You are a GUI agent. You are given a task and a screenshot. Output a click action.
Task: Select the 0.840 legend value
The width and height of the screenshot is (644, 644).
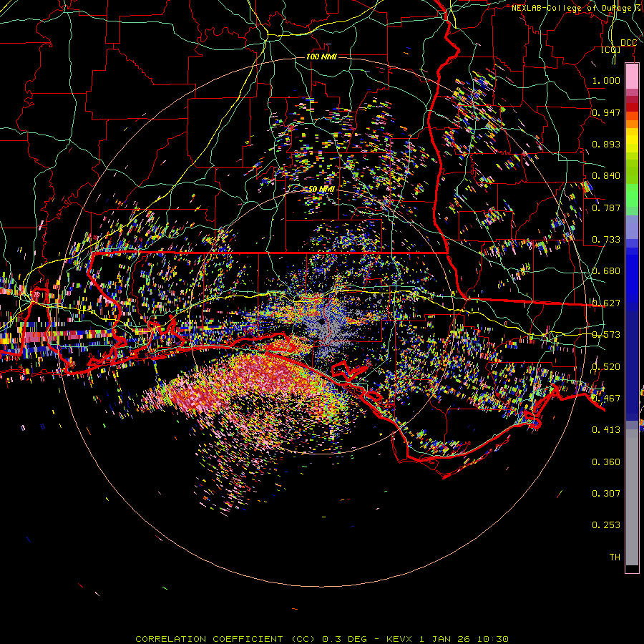[x=606, y=176]
